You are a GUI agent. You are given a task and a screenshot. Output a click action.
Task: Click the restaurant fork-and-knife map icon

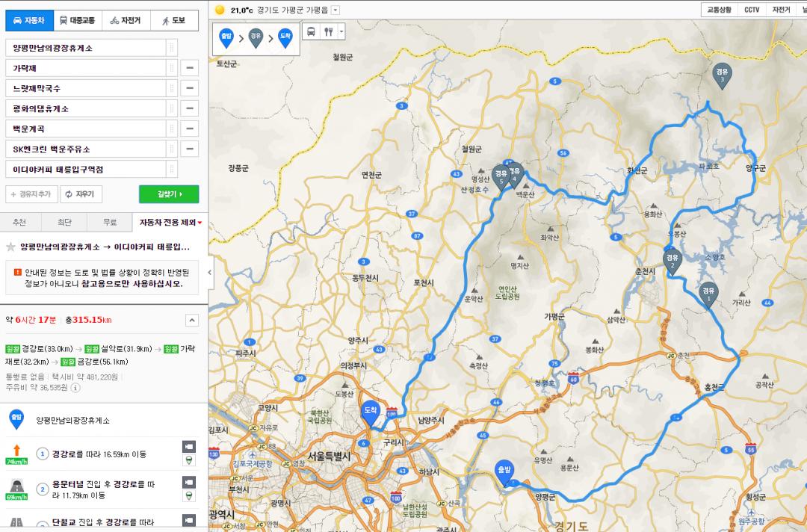[329, 31]
